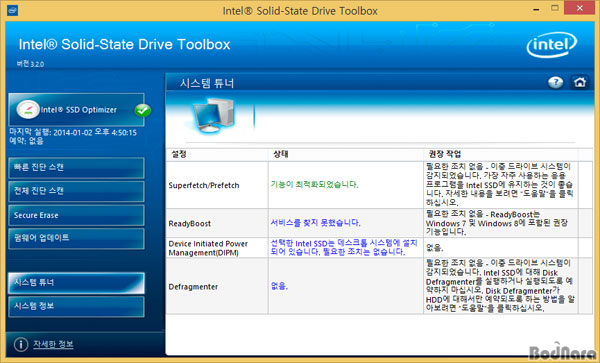Close the Toolbox window
Viewport: 600px width, 363px height.
(x=579, y=8)
